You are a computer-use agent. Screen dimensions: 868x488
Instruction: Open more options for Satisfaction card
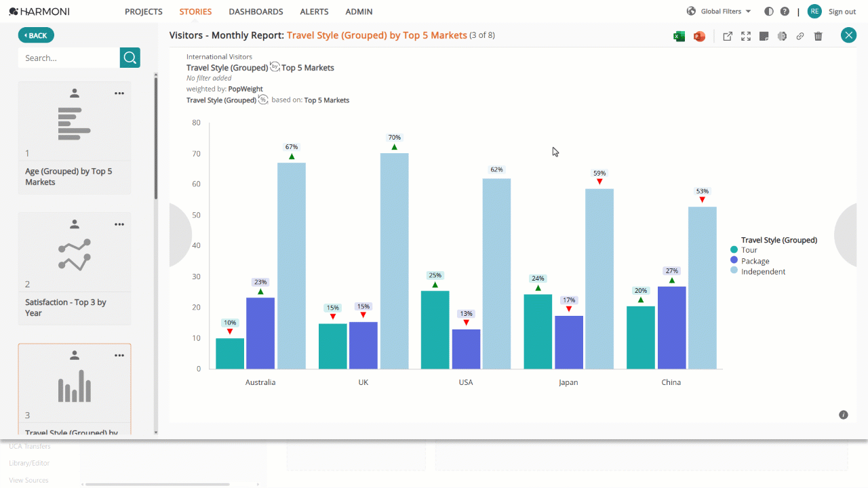tap(119, 224)
